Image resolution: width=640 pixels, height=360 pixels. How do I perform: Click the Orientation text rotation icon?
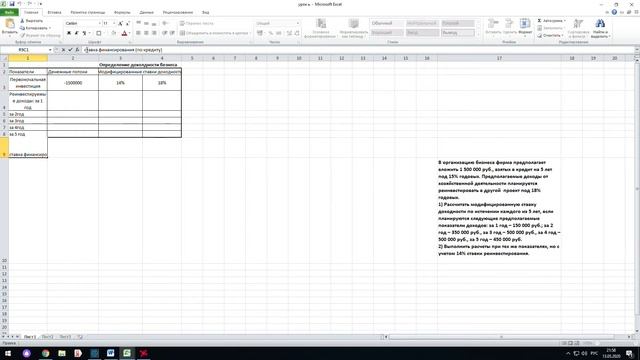click(x=165, y=23)
